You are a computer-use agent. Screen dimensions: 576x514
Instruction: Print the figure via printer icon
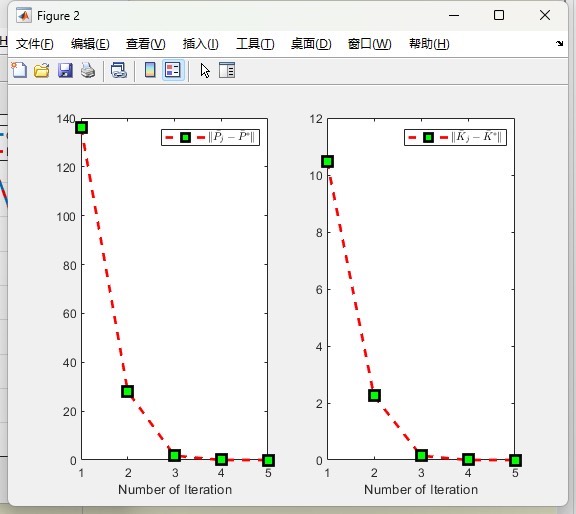click(88, 70)
